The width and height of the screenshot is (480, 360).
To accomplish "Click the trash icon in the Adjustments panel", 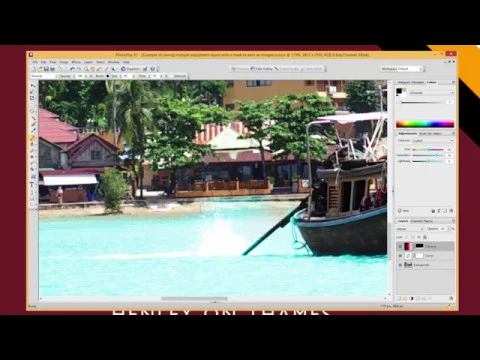I will (x=451, y=211).
